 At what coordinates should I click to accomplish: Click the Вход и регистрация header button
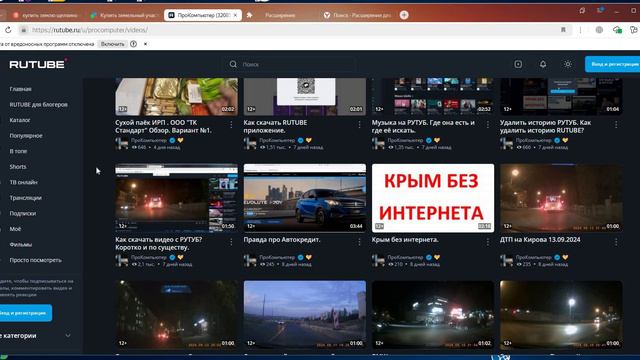(x=613, y=64)
